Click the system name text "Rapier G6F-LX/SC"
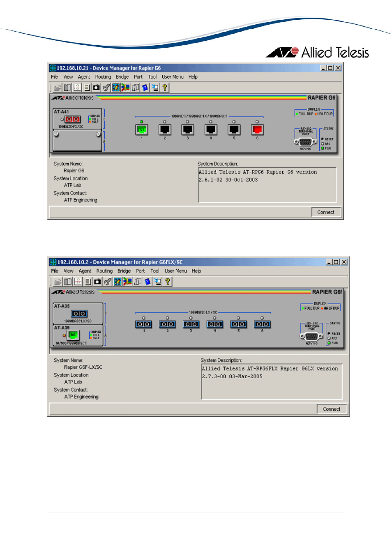The height and width of the screenshot is (555, 392). [x=83, y=367]
